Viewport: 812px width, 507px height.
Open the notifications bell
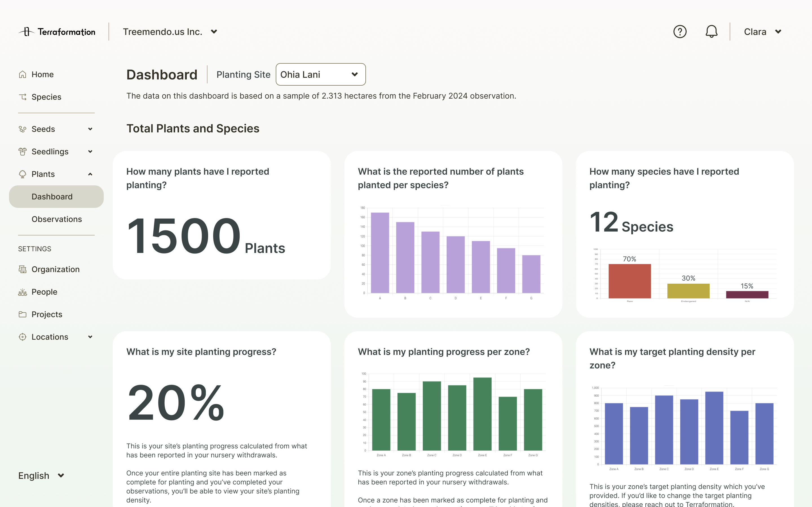[x=712, y=31]
